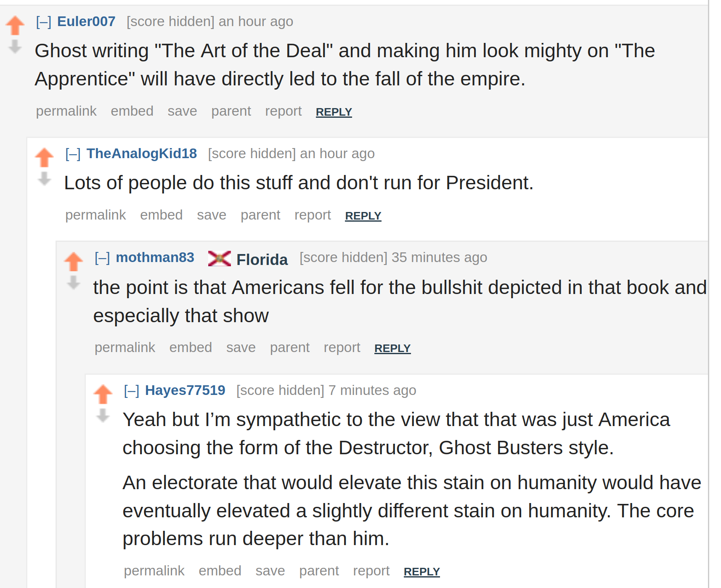This screenshot has width=721, height=588.
Task: Reply to mothman83's comment
Action: tap(392, 348)
